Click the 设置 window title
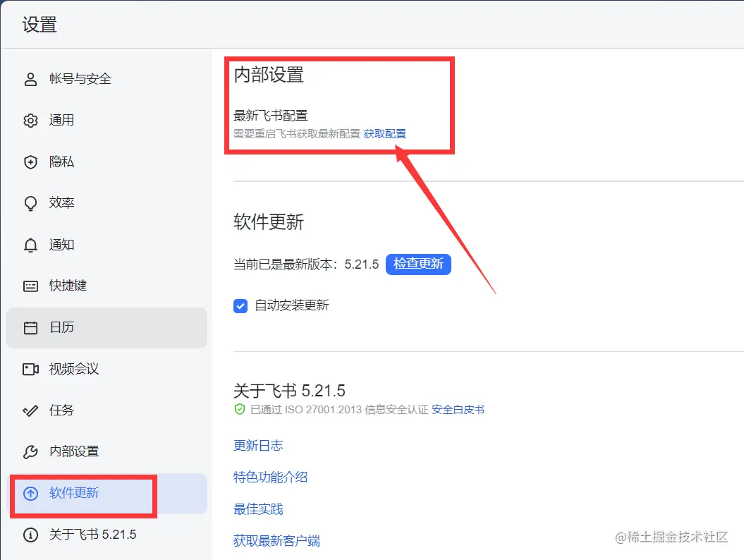 (x=39, y=25)
